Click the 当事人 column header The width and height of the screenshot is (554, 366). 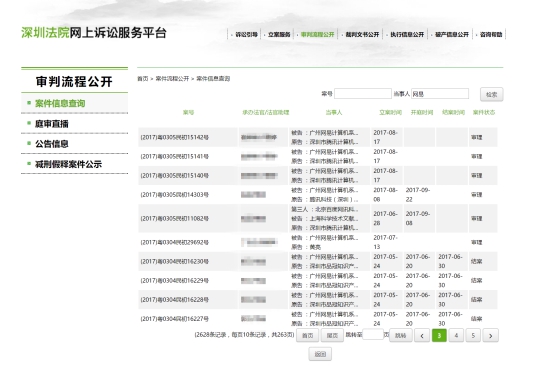point(334,112)
